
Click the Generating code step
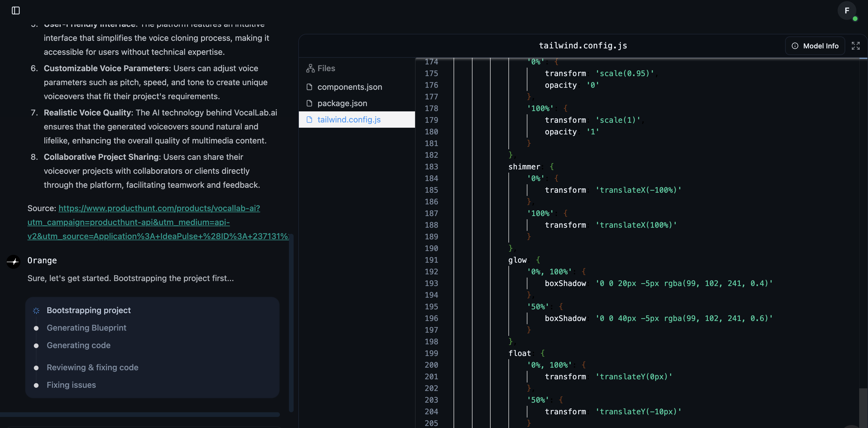pyautogui.click(x=79, y=345)
